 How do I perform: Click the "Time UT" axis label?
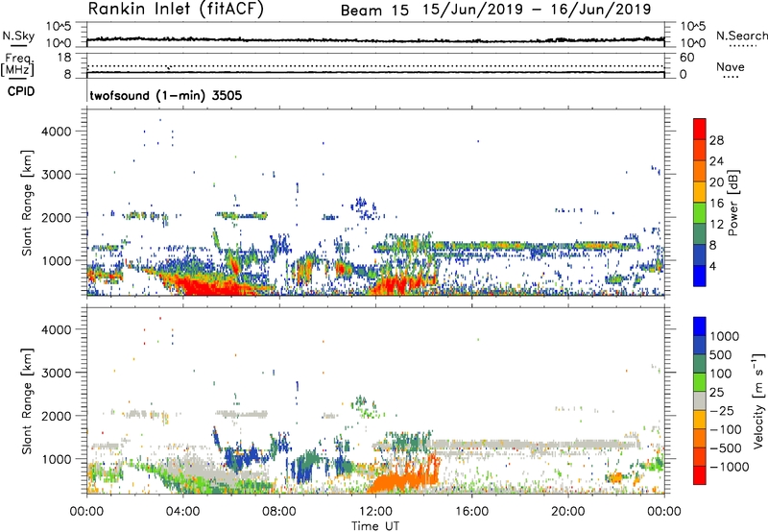tap(375, 526)
